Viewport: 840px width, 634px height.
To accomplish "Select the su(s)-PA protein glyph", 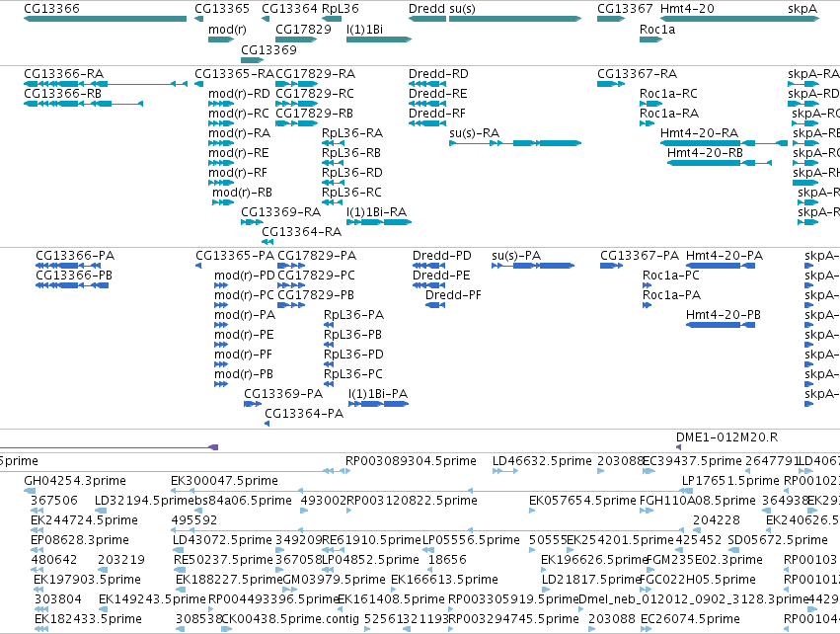I will (533, 266).
